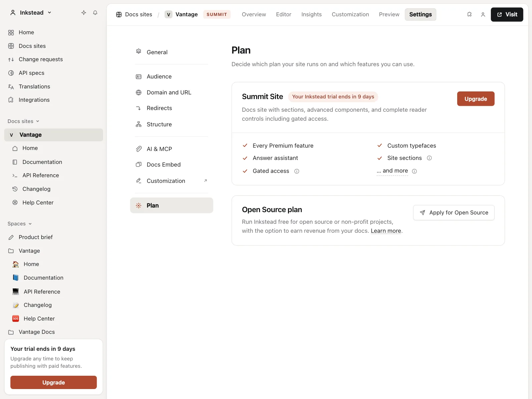Open API specs in sidebar
The width and height of the screenshot is (532, 399).
[54, 73]
